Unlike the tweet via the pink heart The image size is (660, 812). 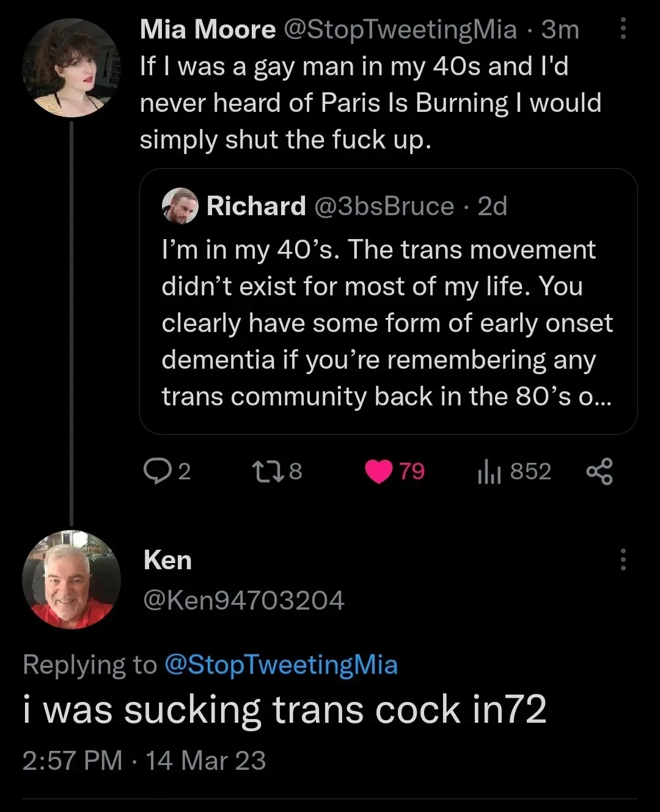(x=379, y=471)
